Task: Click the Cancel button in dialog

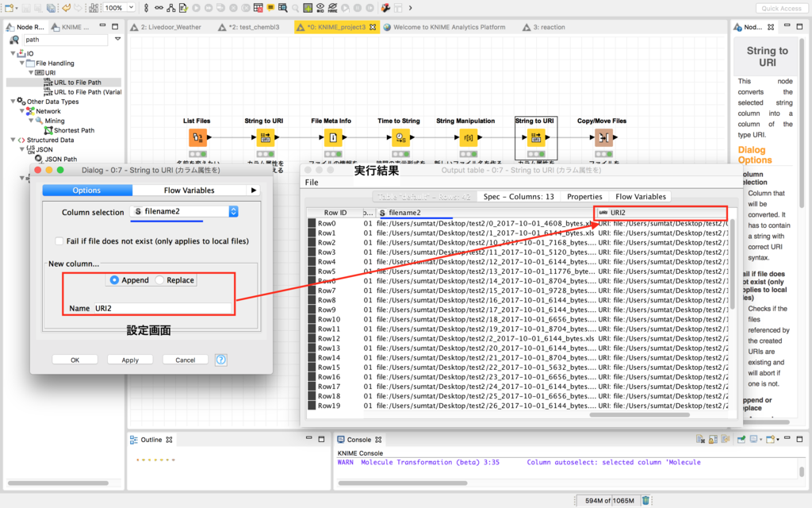Action: (x=185, y=360)
